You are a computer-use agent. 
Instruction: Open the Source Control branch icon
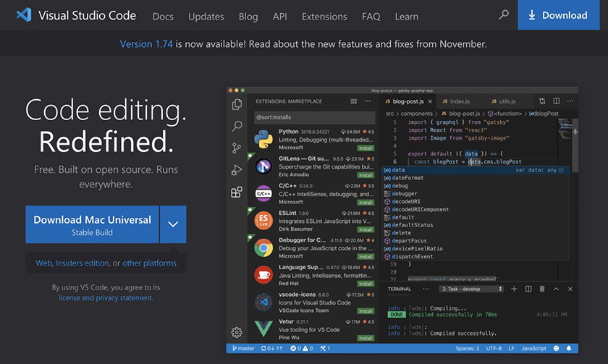click(237, 148)
